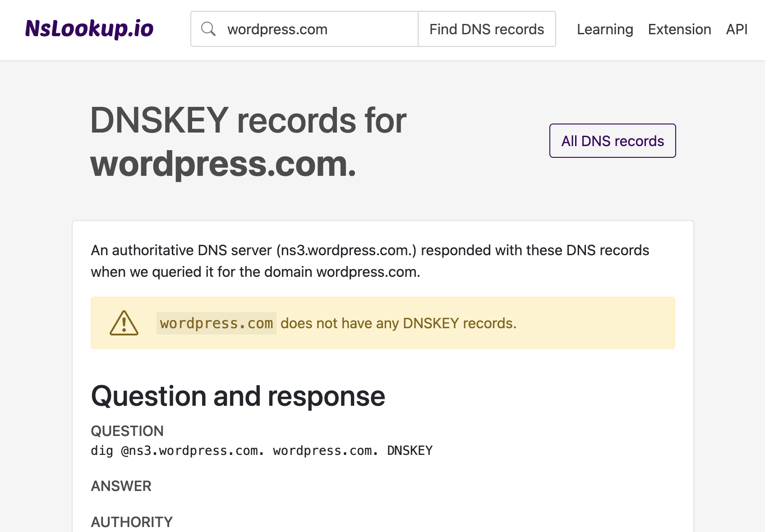Click the yellow warning banner
This screenshot has height=532, width=765.
point(382,322)
